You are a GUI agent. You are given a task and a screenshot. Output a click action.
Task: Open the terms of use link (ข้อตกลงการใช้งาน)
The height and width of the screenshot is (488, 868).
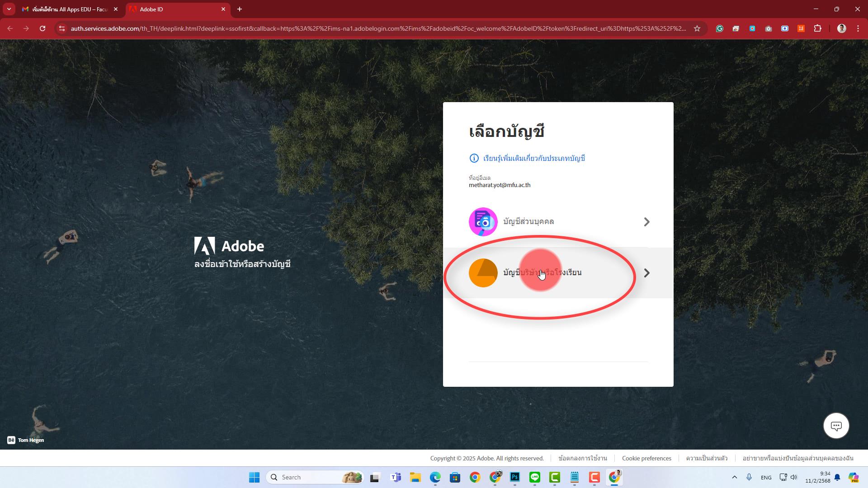point(583,458)
